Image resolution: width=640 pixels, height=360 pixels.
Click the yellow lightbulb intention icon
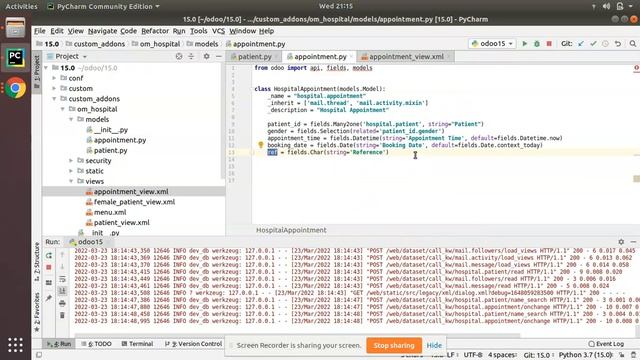pyautogui.click(x=261, y=144)
